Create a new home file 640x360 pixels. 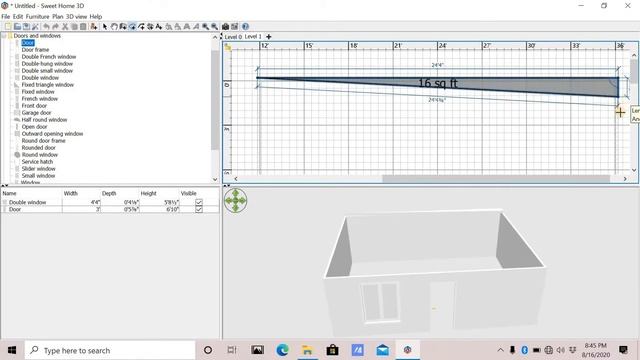click(x=7, y=27)
